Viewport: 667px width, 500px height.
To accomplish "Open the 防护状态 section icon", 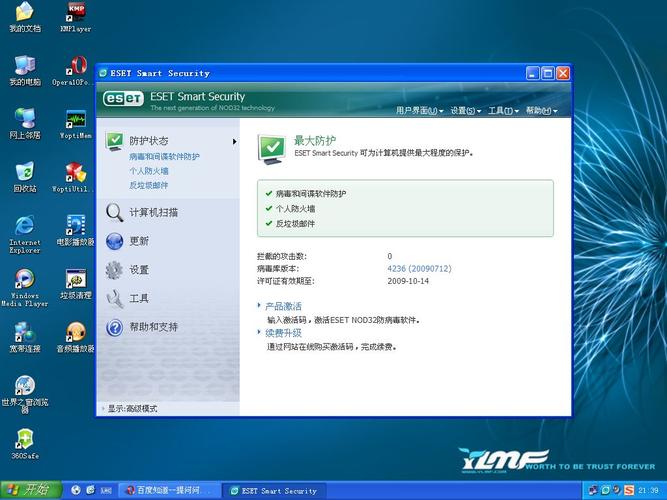I will pos(114,141).
